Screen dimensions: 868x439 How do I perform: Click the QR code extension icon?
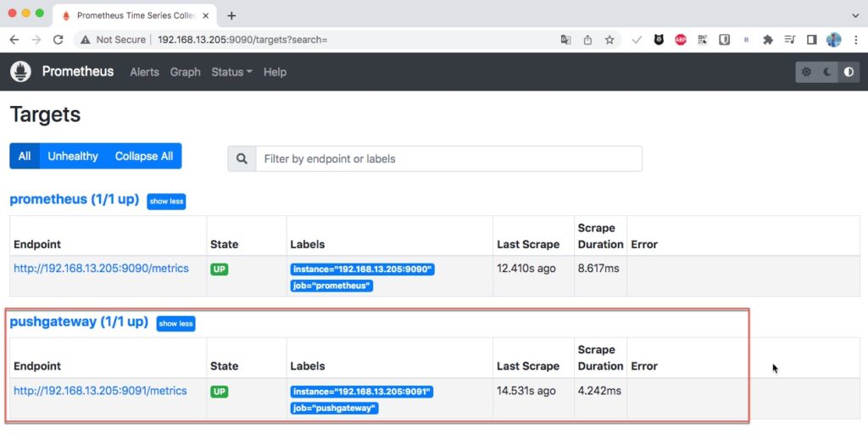[x=703, y=40]
